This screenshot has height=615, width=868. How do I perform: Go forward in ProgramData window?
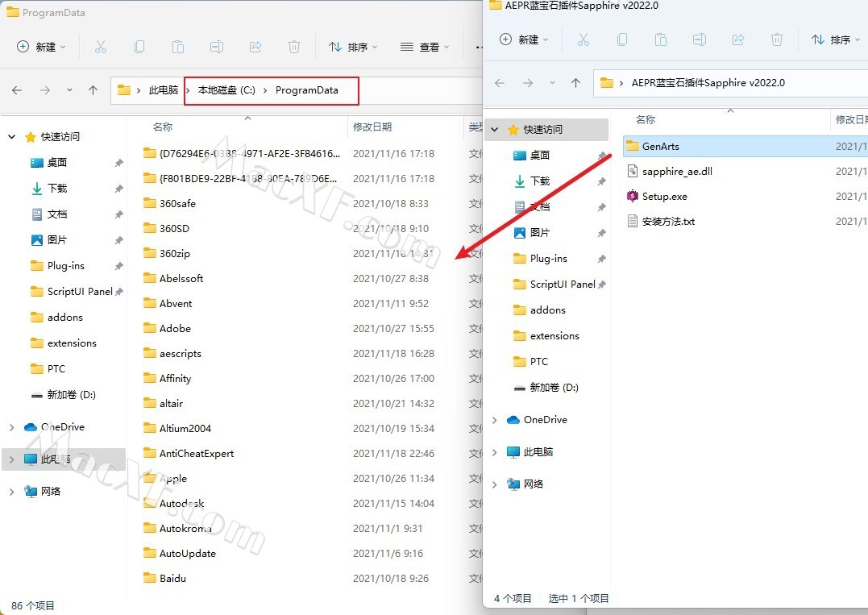[x=45, y=90]
